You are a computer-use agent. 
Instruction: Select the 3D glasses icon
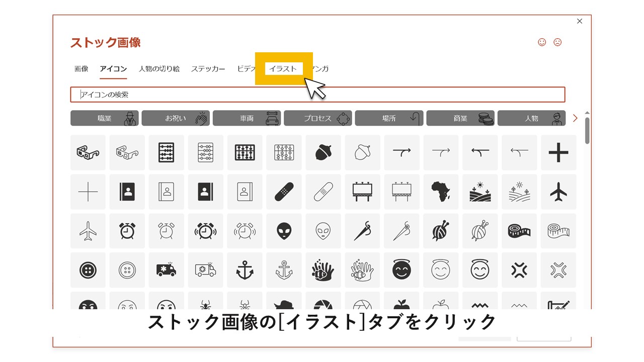click(x=88, y=152)
